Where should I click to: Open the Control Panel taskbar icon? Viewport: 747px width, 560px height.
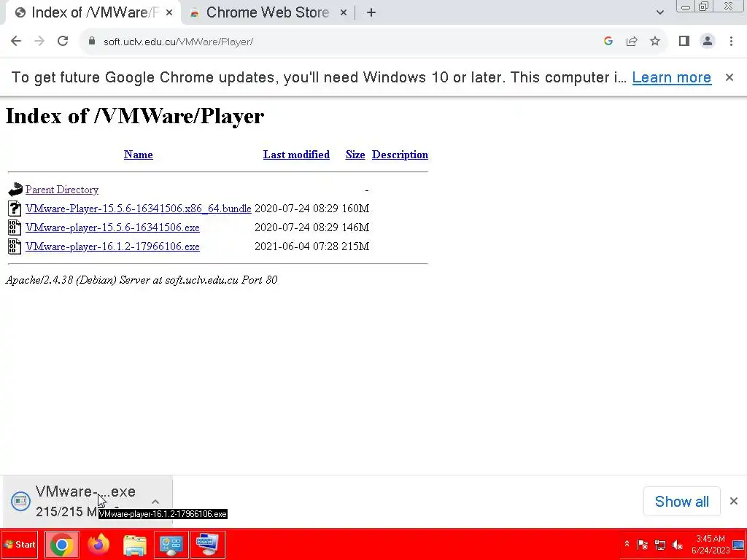click(x=171, y=544)
